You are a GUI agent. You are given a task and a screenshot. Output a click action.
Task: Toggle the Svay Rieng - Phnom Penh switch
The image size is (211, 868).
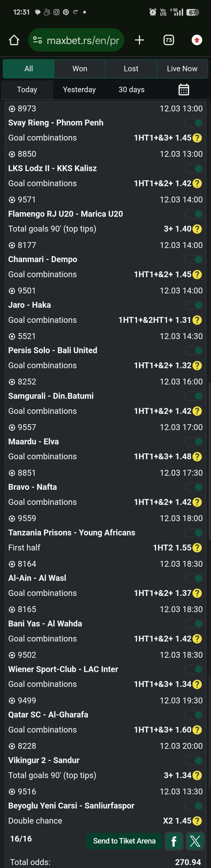coord(195,123)
